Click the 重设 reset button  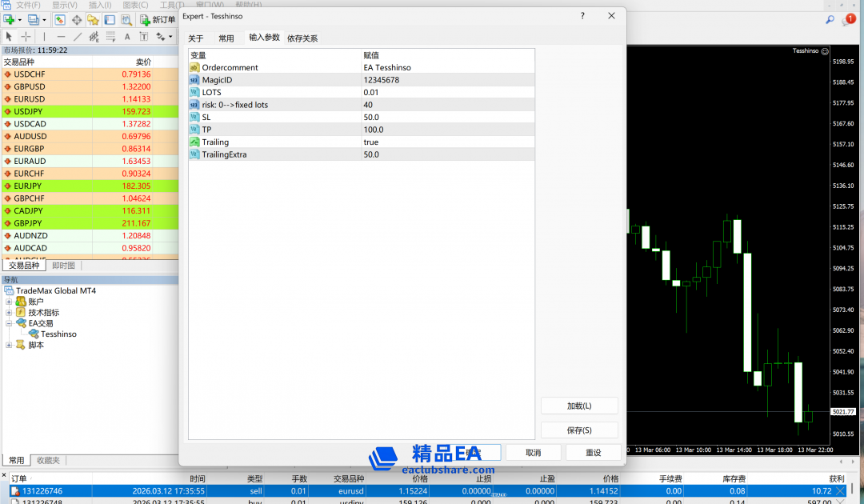(593, 452)
